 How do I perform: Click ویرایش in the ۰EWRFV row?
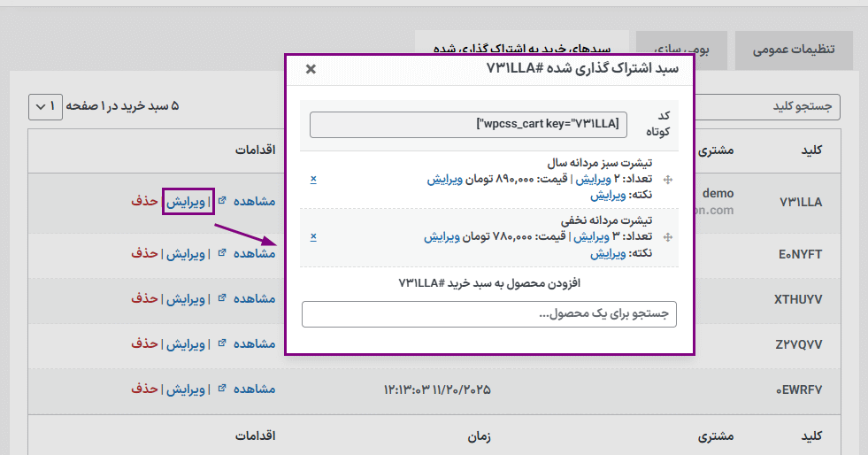point(186,389)
